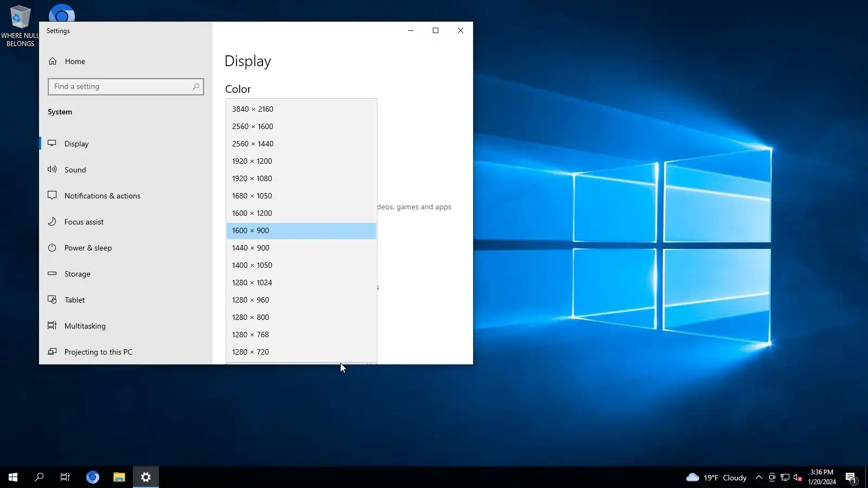Screen dimensions: 868x488
Task: Open Power & sleep settings
Action: [x=126, y=248]
